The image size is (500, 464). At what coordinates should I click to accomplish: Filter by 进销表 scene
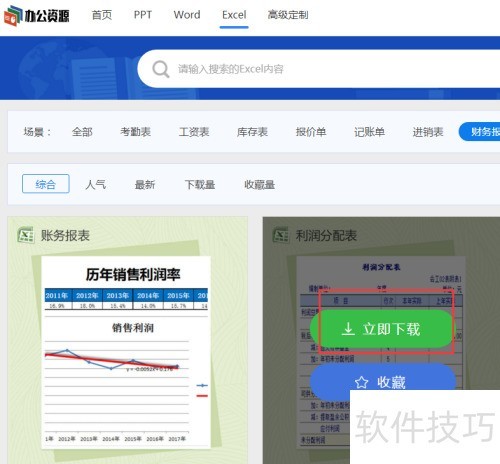point(428,132)
